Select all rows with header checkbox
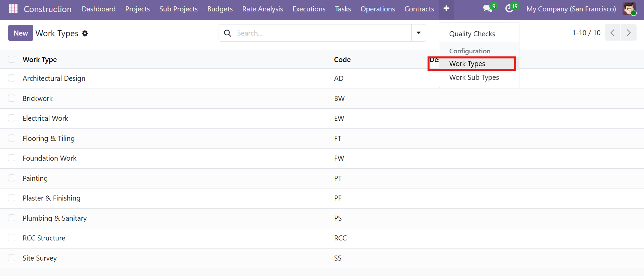Image resolution: width=644 pixels, height=276 pixels. tap(12, 59)
